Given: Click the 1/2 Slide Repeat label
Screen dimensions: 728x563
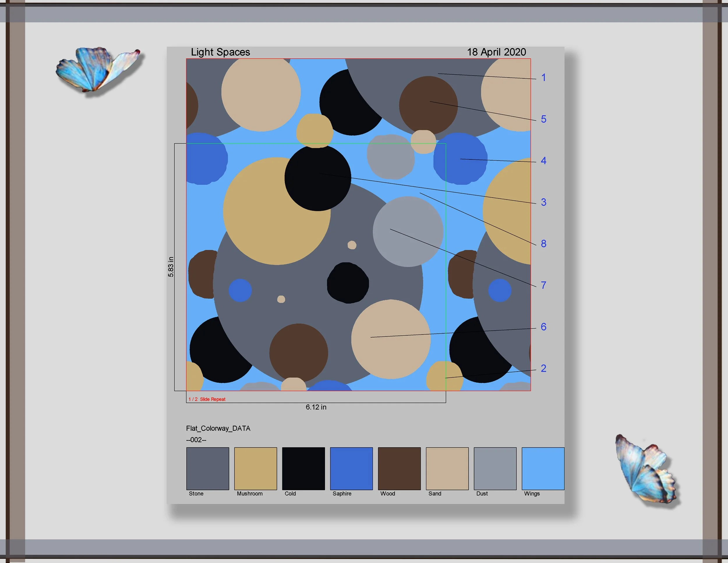Looking at the screenshot, I should (207, 399).
